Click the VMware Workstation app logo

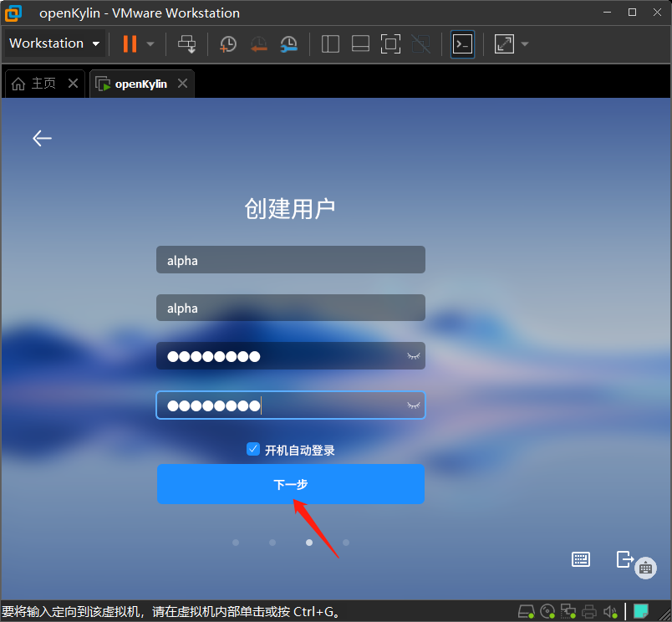click(13, 13)
